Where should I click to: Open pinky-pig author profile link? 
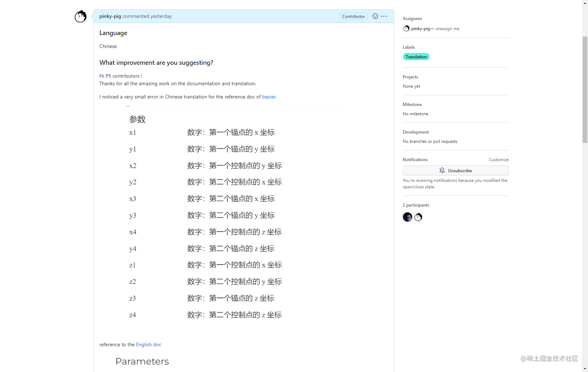click(110, 16)
